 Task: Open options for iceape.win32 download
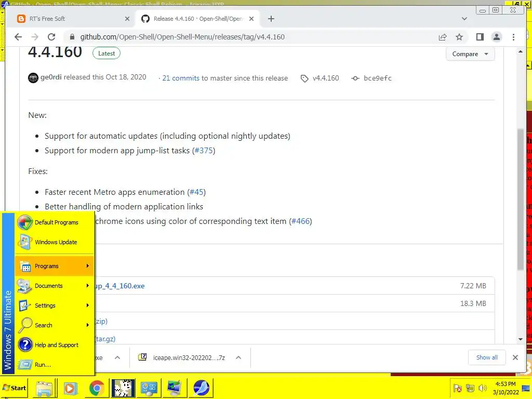[x=238, y=357]
